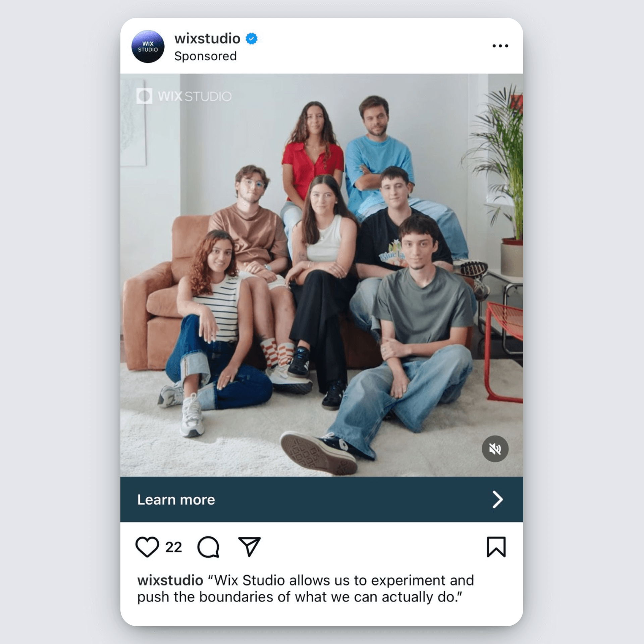644x644 pixels.
Task: Toggle video sound with the muted speaker icon
Action: [495, 449]
